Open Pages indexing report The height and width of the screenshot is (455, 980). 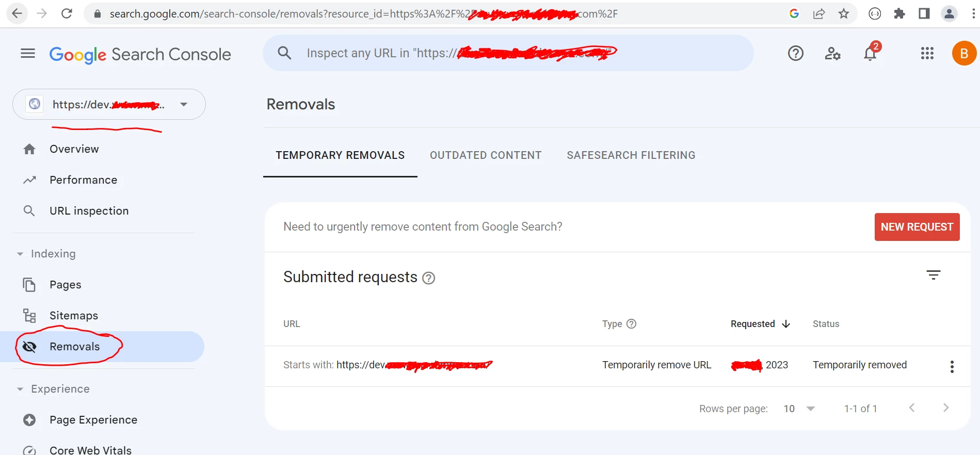point(65,285)
